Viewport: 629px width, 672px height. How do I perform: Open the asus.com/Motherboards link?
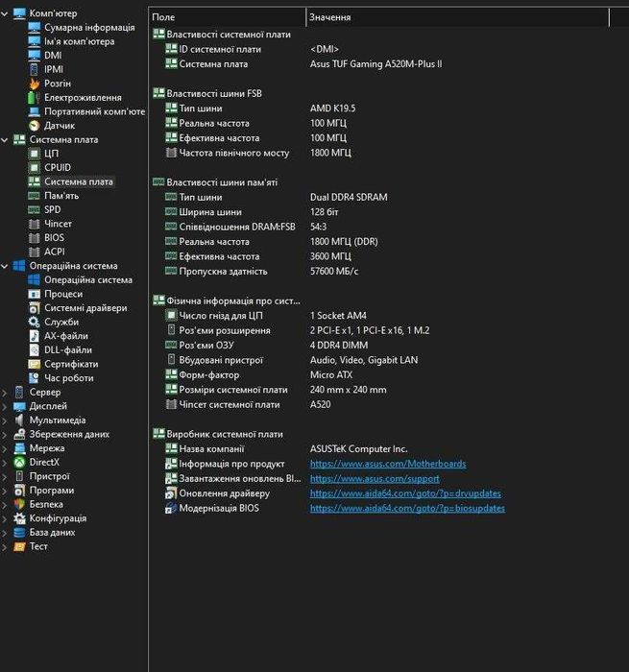(x=388, y=464)
